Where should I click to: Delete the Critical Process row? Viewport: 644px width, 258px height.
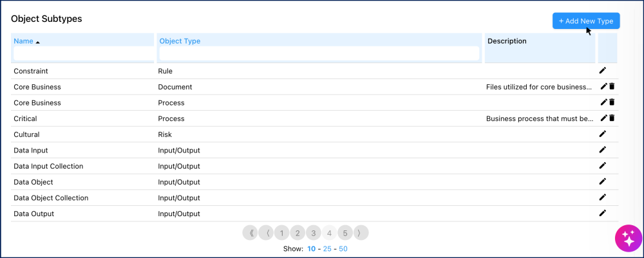pyautogui.click(x=612, y=118)
